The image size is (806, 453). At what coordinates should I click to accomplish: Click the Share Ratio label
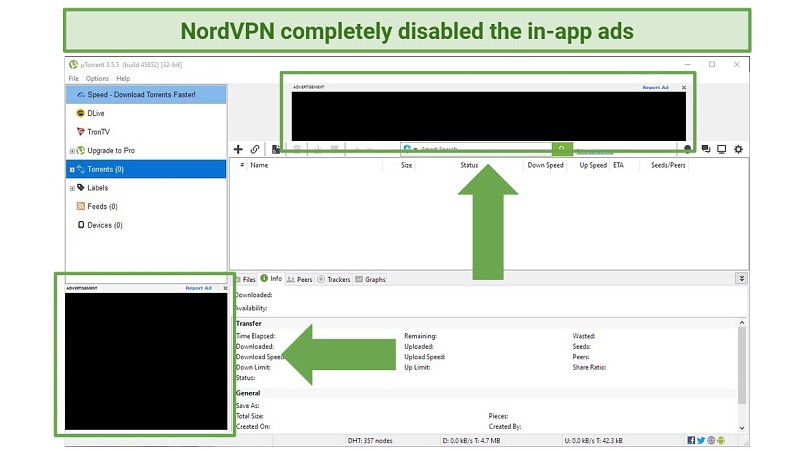point(590,367)
